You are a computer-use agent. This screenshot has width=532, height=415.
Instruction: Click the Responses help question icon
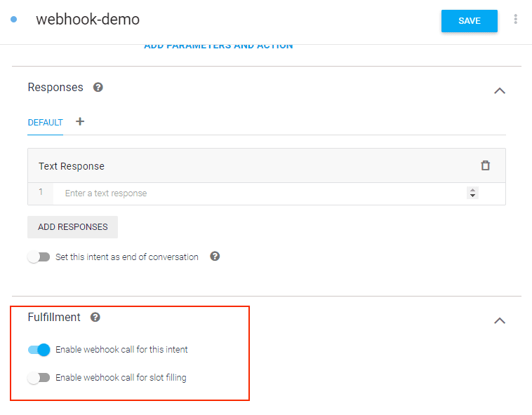click(98, 88)
